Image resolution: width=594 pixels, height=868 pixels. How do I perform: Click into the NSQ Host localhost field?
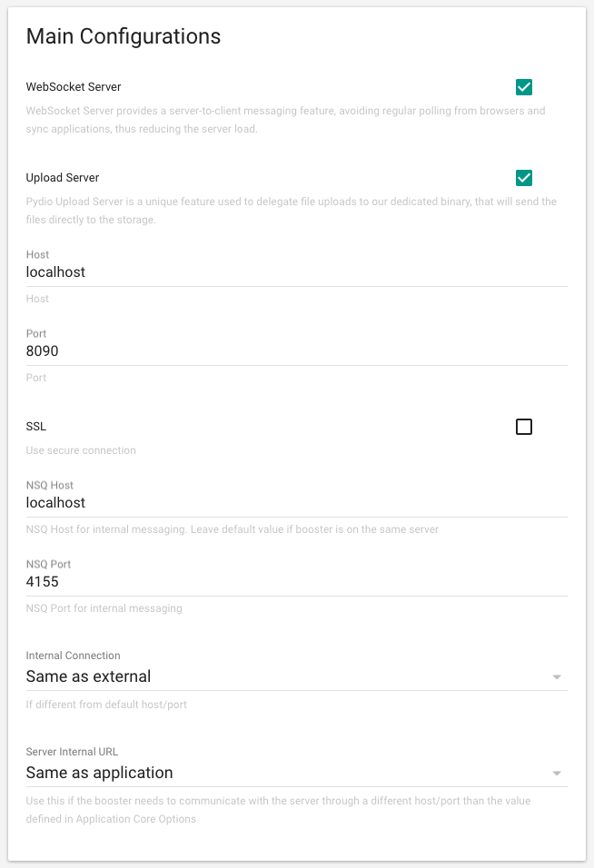pos(297,503)
